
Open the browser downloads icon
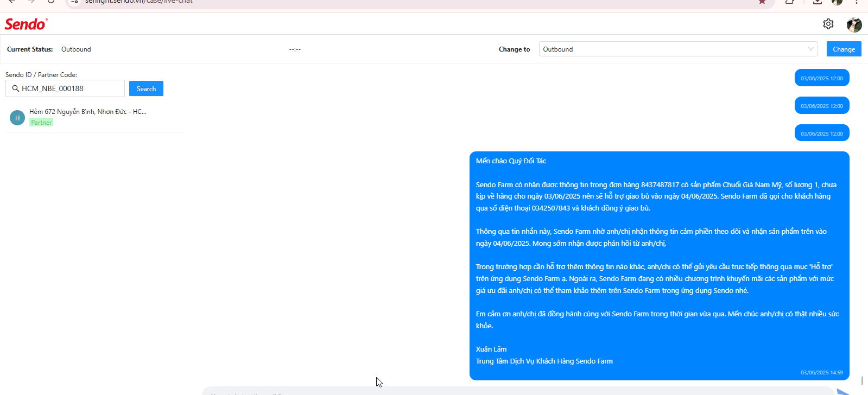pos(817,2)
